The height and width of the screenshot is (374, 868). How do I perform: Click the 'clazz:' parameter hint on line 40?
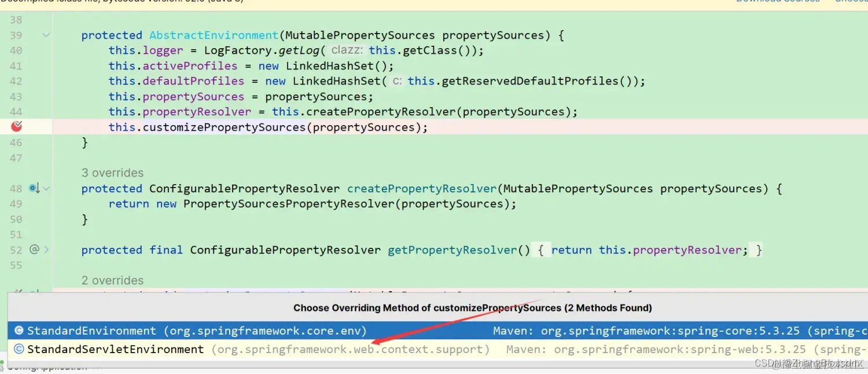(347, 50)
